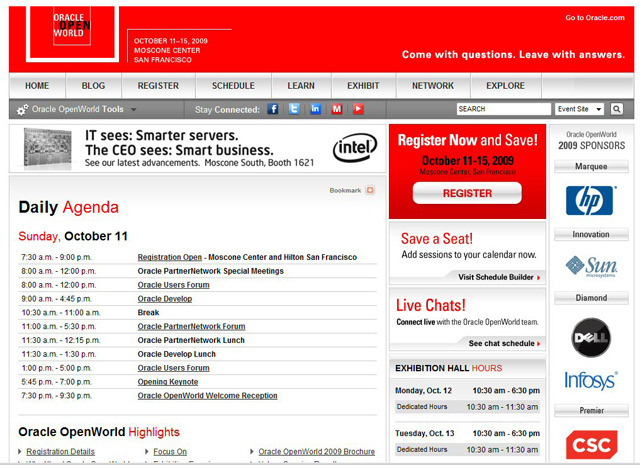640x465 pixels.
Task: Click Visit Schedule Builder link
Action: coord(499,277)
